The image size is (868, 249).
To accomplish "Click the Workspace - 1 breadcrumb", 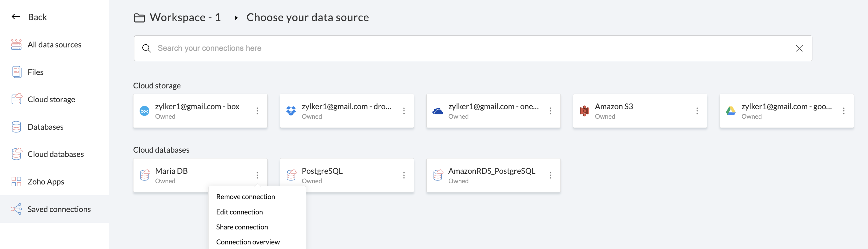I will coord(185,17).
